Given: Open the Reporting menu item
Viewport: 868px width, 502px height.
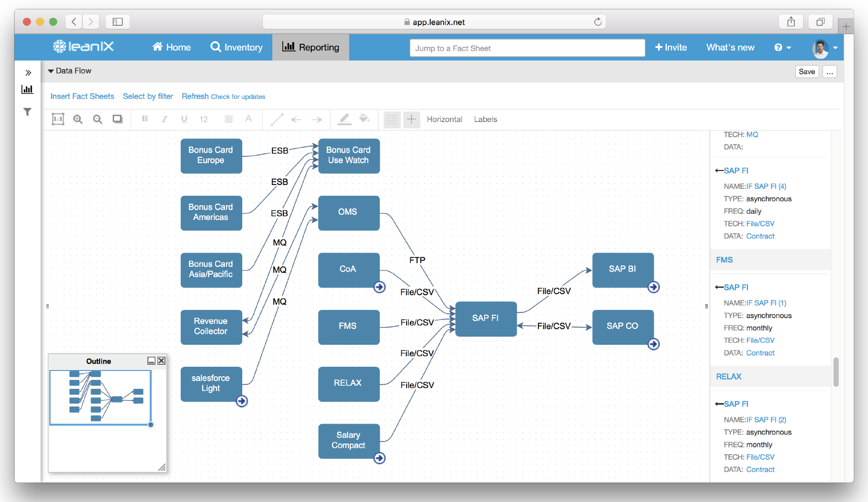Looking at the screenshot, I should point(310,47).
